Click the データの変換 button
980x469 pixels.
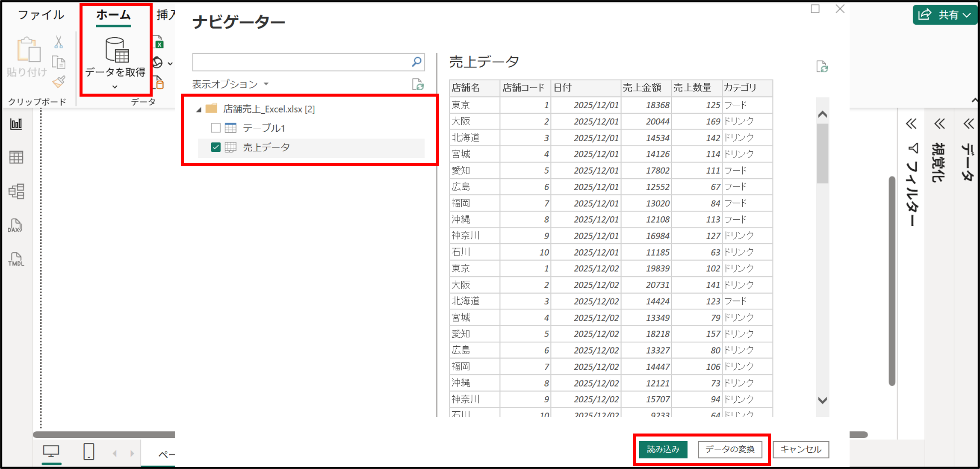(730, 449)
